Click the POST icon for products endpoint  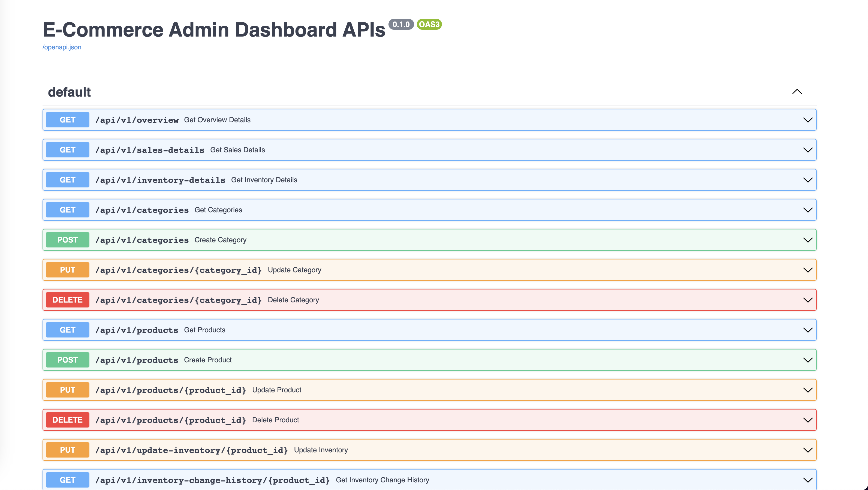coord(67,359)
